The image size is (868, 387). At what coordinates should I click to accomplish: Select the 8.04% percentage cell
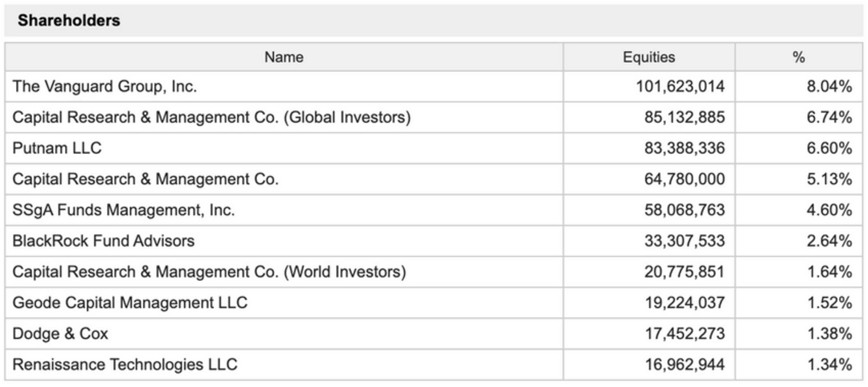[x=829, y=86]
